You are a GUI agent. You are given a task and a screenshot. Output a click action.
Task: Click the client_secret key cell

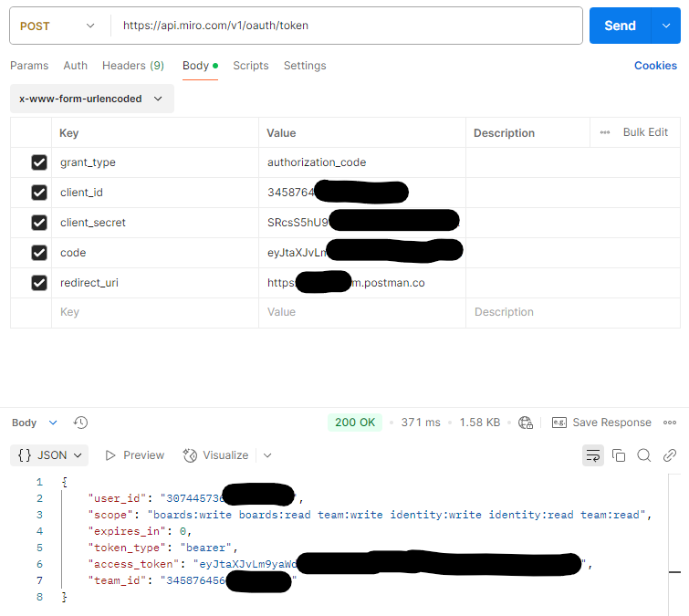[x=155, y=223]
